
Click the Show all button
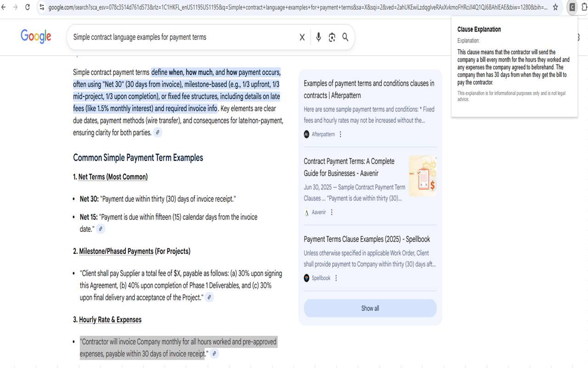point(370,308)
